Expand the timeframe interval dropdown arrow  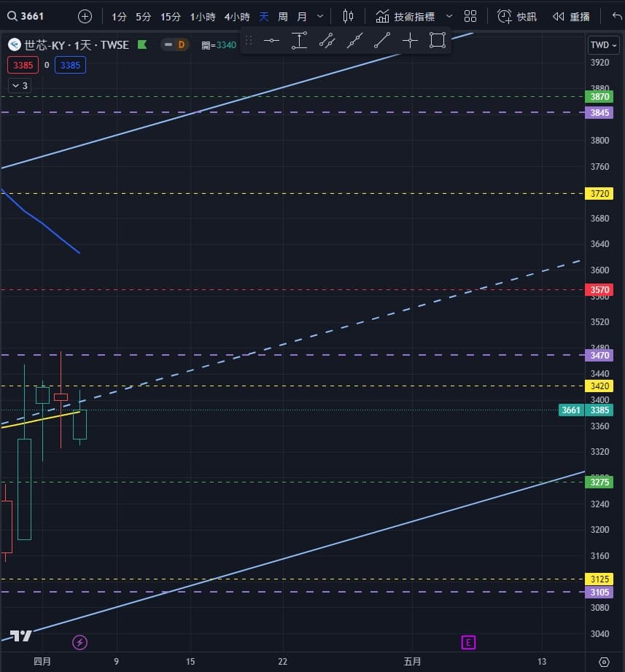[320, 16]
